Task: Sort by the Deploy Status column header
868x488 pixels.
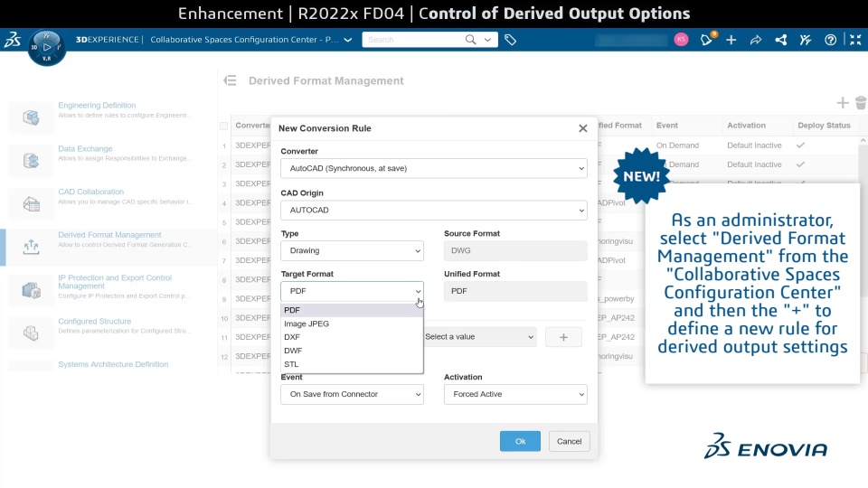Action: pos(824,126)
